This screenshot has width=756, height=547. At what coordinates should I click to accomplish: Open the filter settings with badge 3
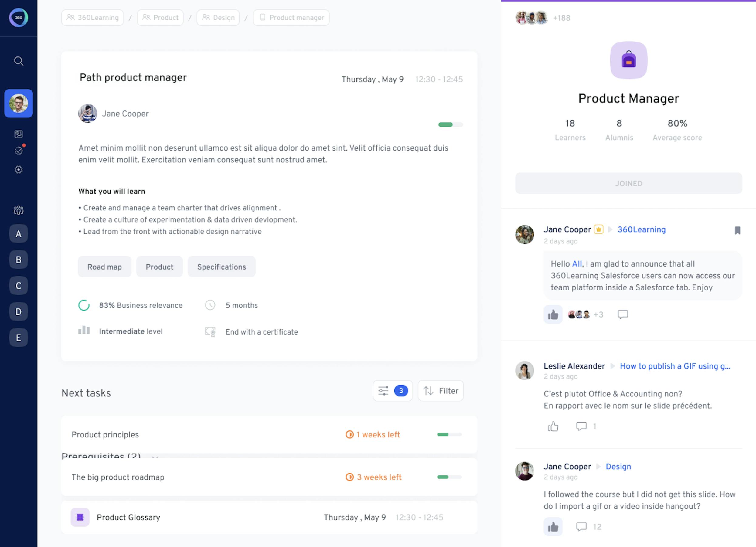coord(393,391)
